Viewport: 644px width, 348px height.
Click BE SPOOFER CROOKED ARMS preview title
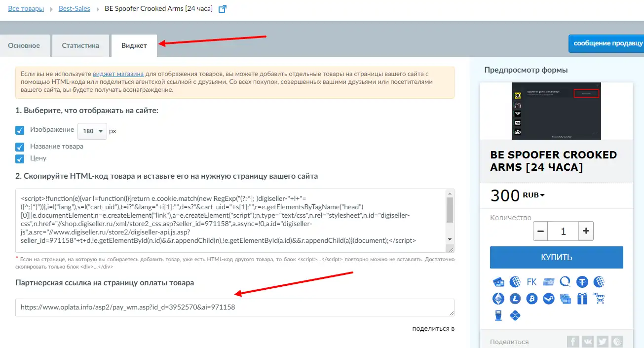point(554,161)
